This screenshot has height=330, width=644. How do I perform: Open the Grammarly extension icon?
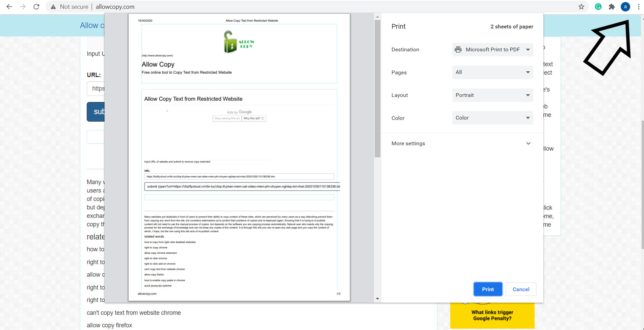click(x=598, y=7)
